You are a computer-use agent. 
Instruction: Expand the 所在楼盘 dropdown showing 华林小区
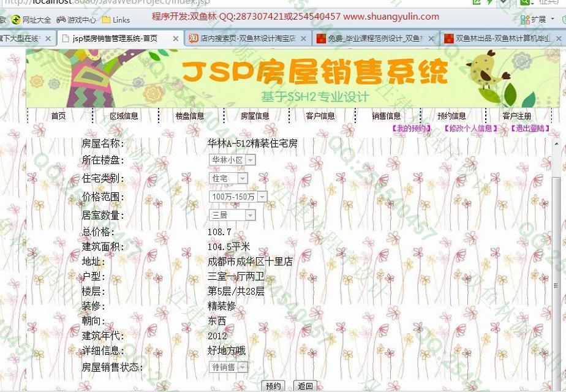[x=232, y=160]
